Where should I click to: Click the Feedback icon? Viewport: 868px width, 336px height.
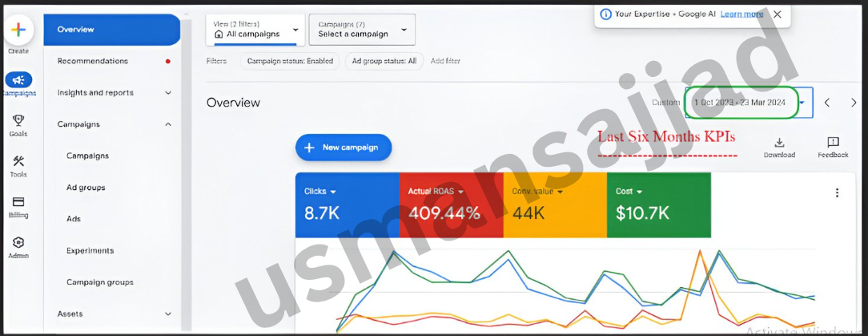point(833,143)
